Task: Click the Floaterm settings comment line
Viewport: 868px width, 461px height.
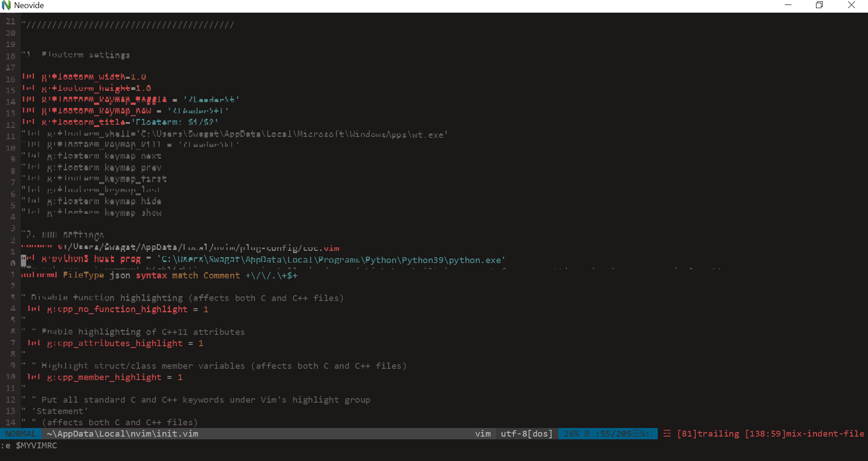Action: 77,55
